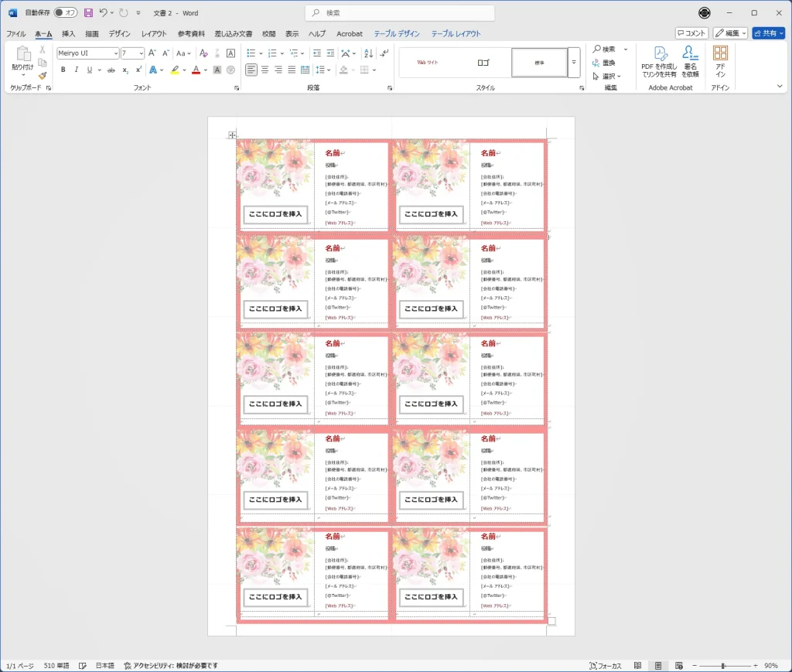Expand the styles gallery more arrow
This screenshot has width=792, height=672.
coord(574,62)
